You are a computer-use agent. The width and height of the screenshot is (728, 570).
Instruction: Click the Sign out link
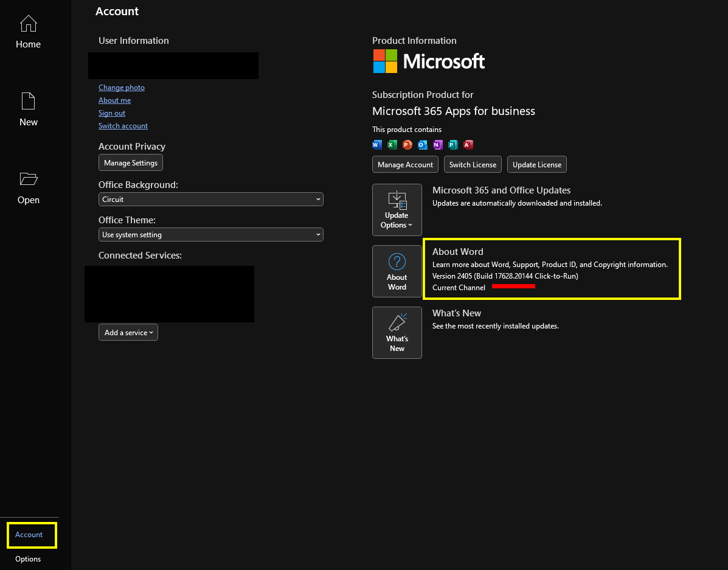click(112, 113)
